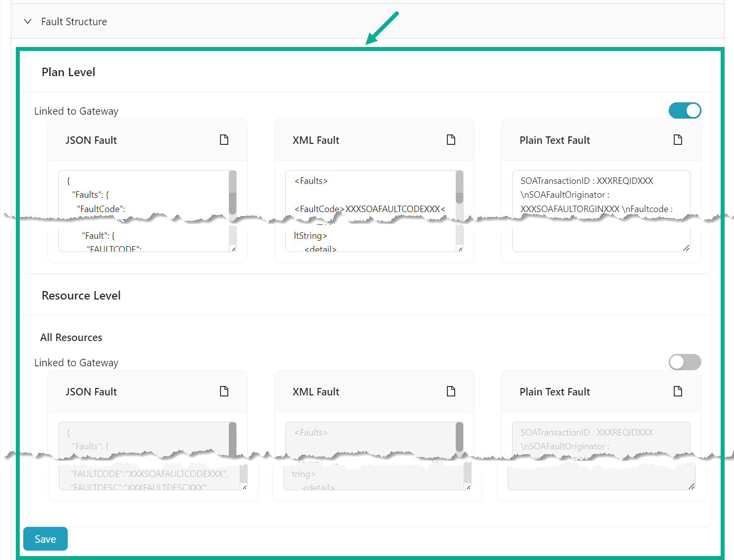This screenshot has width=734, height=560.
Task: Click resize handle of Plan Level Plain Text box
Action: [686, 248]
